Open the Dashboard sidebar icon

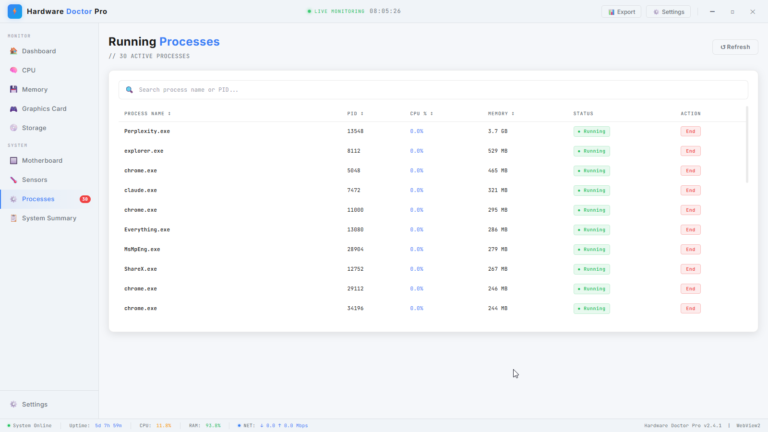pyautogui.click(x=13, y=51)
